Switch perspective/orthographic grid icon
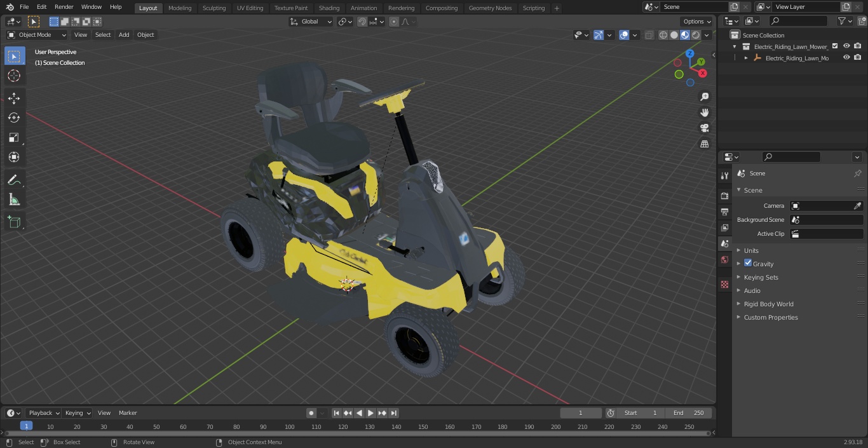The height and width of the screenshot is (448, 868). [704, 144]
